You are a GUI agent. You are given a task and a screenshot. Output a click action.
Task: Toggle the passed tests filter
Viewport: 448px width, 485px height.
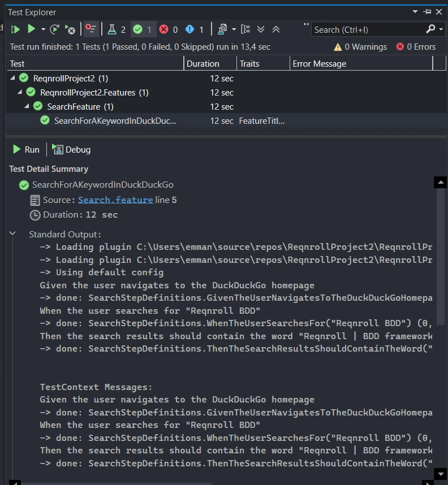(x=143, y=29)
